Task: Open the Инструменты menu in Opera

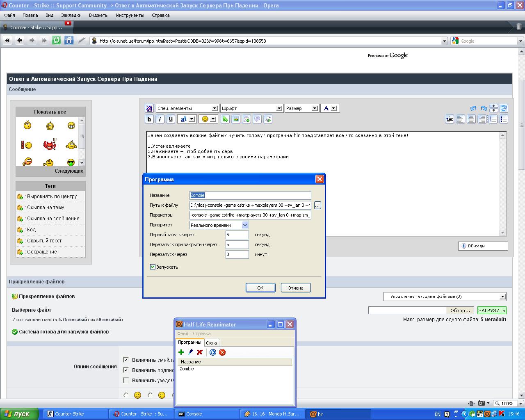Action: pos(130,15)
